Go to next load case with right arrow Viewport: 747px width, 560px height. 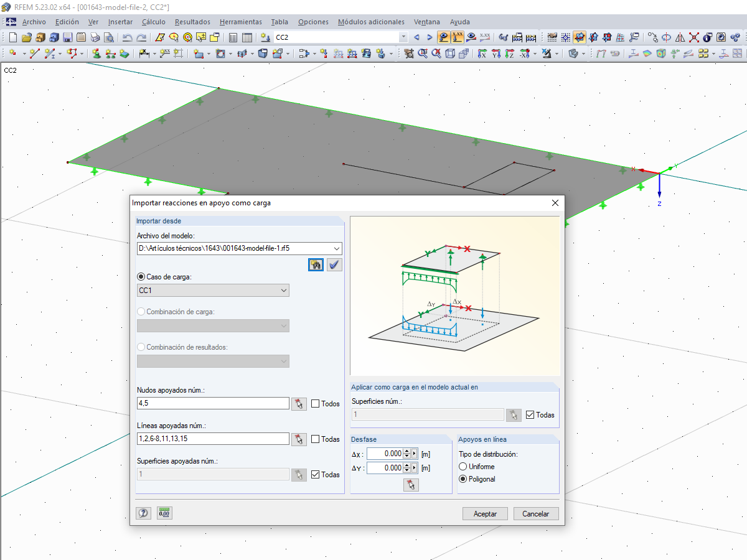click(430, 37)
